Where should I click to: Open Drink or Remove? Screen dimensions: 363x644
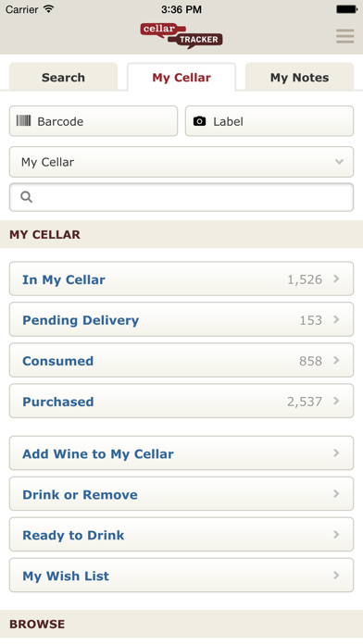(x=181, y=494)
